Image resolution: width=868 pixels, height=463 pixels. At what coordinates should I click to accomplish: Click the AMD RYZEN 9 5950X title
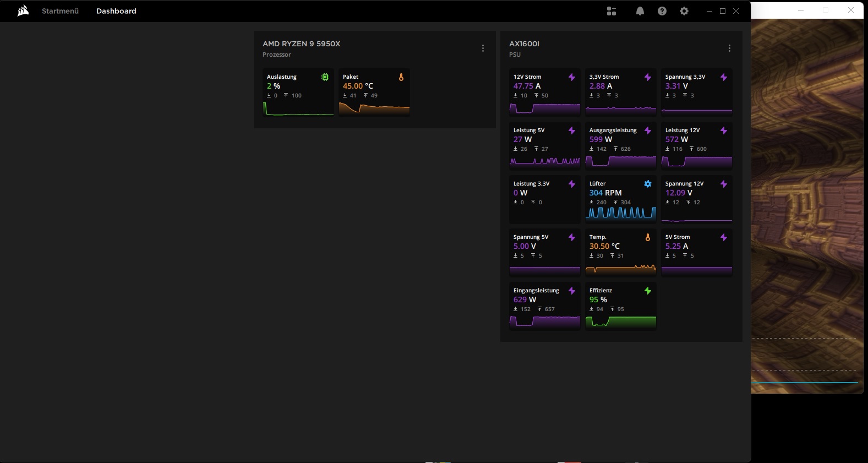[301, 43]
